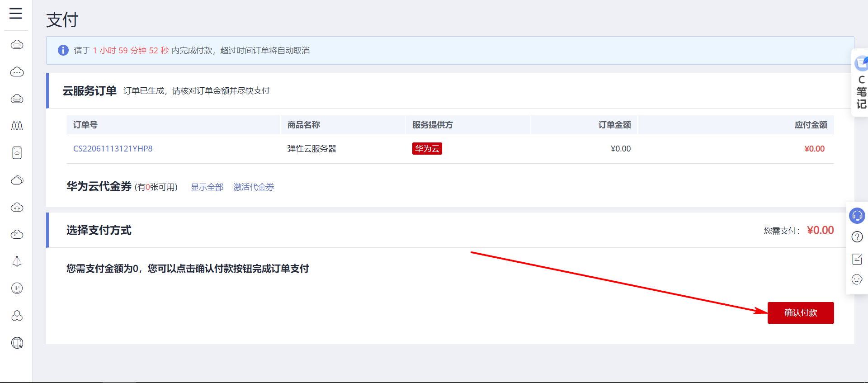Open the hamburger navigation menu

[16, 14]
